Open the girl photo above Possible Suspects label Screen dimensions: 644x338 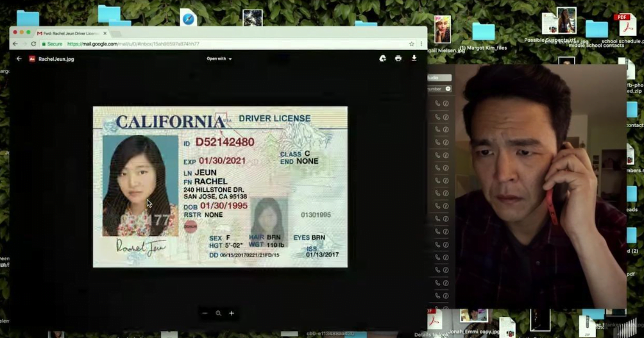click(566, 20)
